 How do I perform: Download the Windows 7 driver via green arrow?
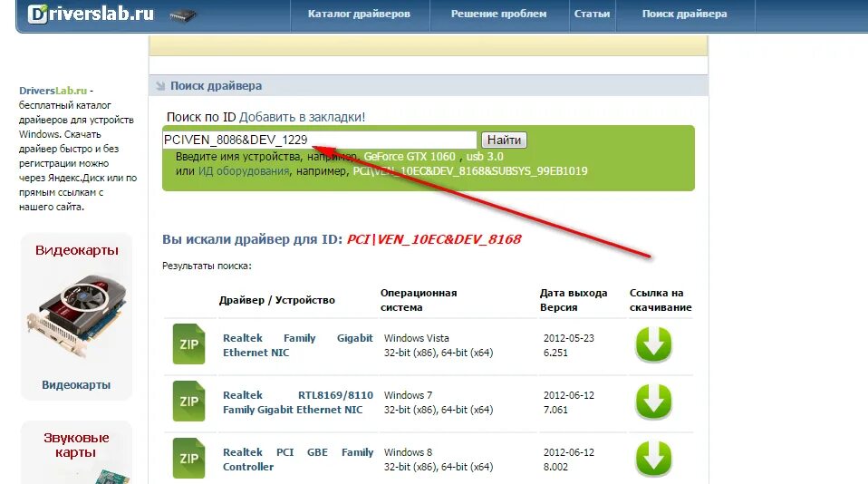(x=653, y=402)
